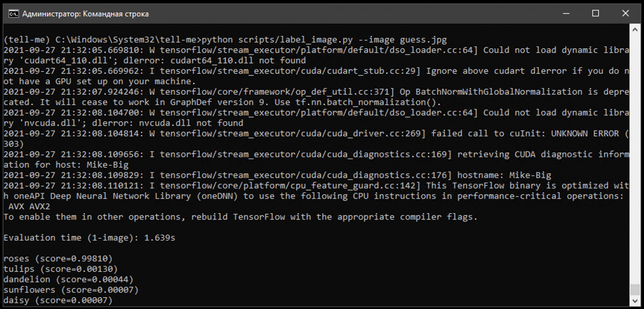Click the 'hostname: Mike-Big' text
This screenshot has width=644, height=309.
[x=504, y=175]
